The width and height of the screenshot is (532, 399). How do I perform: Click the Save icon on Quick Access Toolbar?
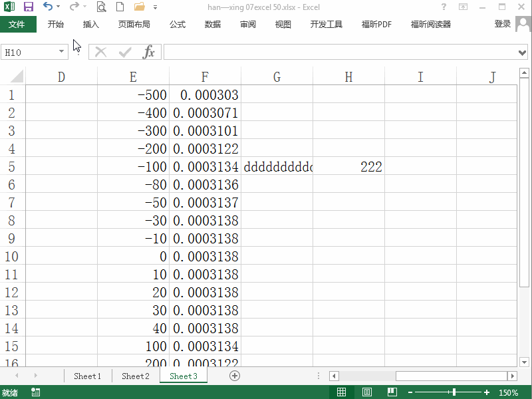coord(27,7)
